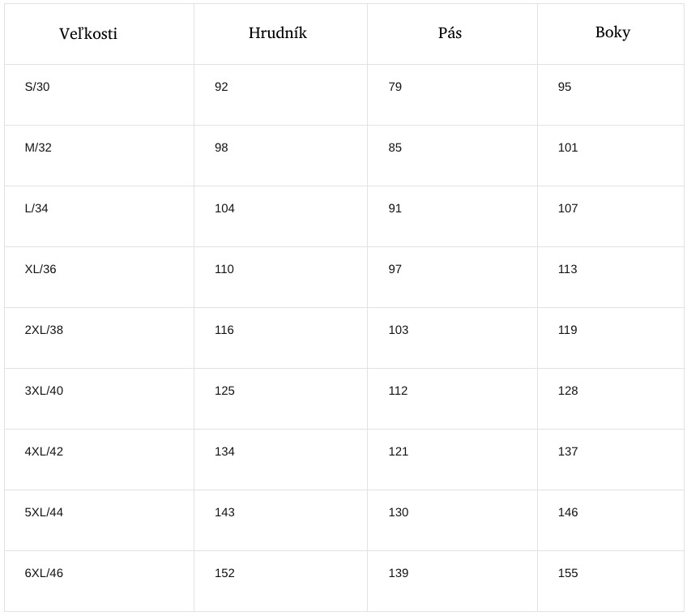Select the 2XL/38 size cell
Image resolution: width=687 pixels, height=616 pixels.
pyautogui.click(x=99, y=338)
